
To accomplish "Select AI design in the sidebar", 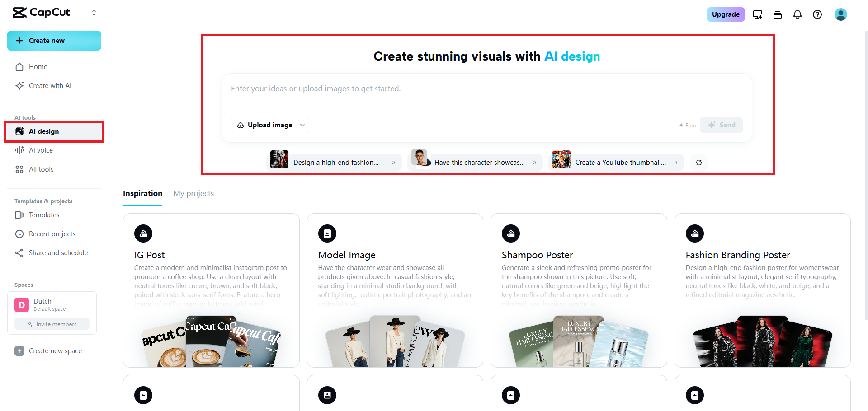I will point(44,131).
